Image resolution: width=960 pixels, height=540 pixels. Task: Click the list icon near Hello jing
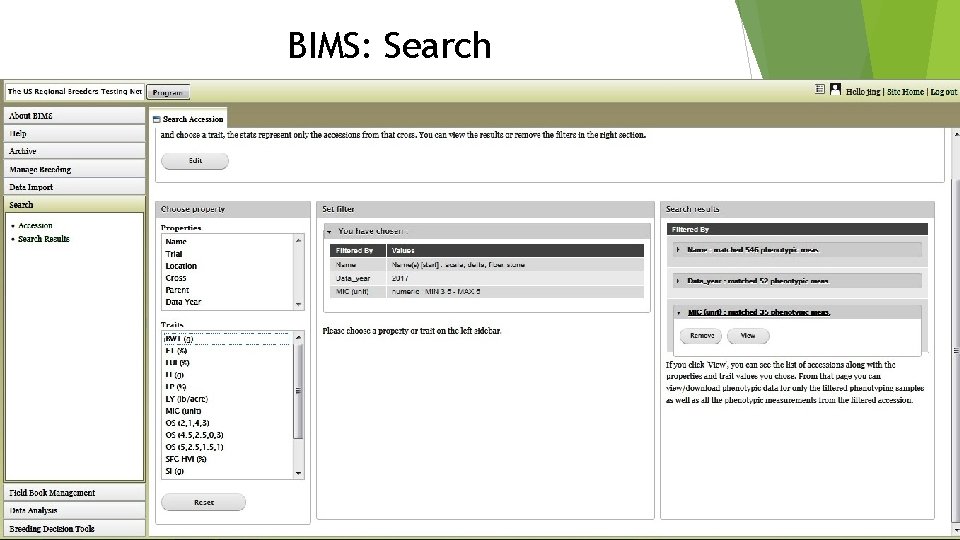click(820, 89)
